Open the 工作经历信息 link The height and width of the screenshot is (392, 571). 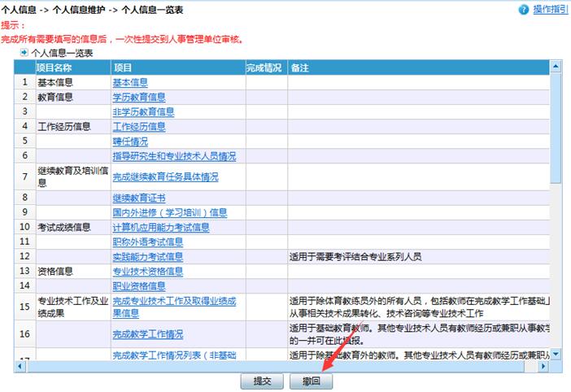[x=138, y=126]
